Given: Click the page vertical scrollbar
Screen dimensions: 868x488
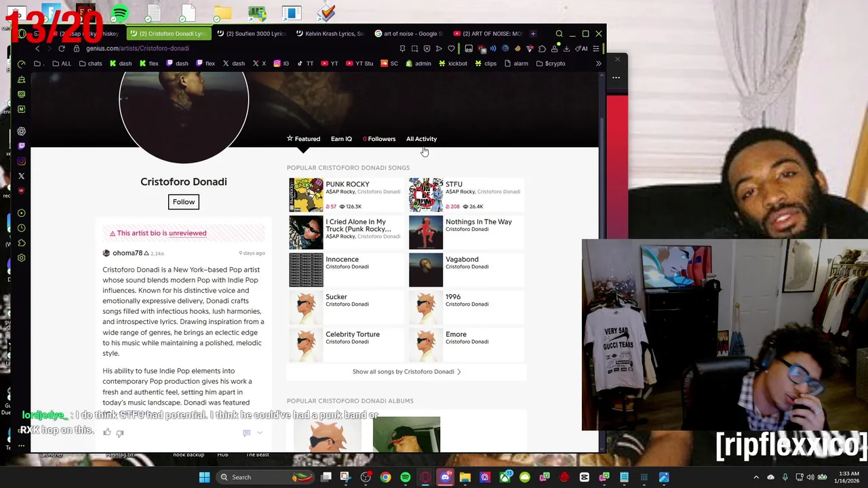Looking at the screenshot, I should tap(602, 261).
